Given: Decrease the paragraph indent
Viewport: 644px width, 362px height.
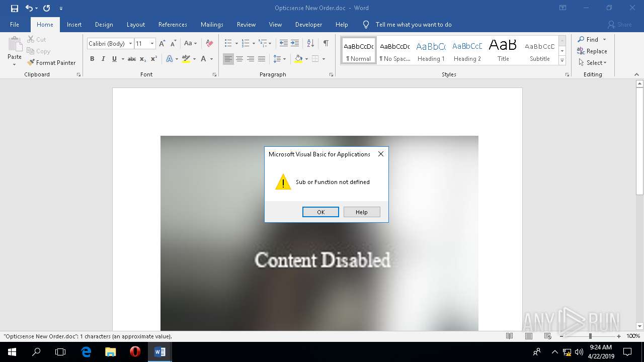Looking at the screenshot, I should pyautogui.click(x=284, y=44).
